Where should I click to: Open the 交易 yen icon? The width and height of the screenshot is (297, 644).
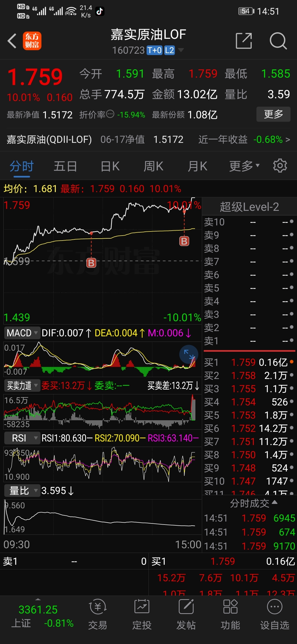[98, 607]
